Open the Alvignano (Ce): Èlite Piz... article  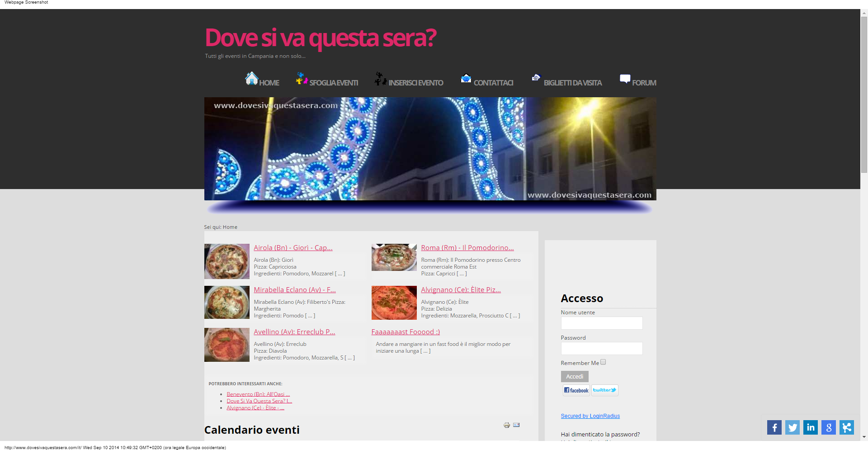[461, 290]
